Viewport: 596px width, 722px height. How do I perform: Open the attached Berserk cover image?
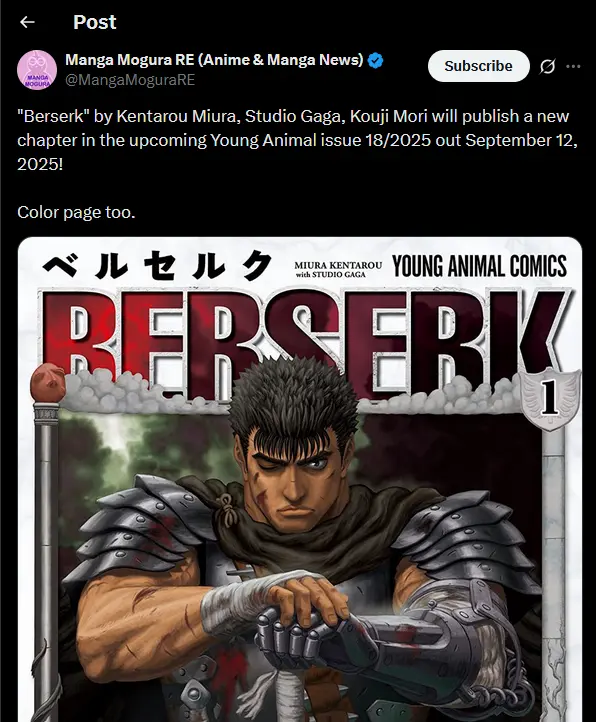pos(300,479)
